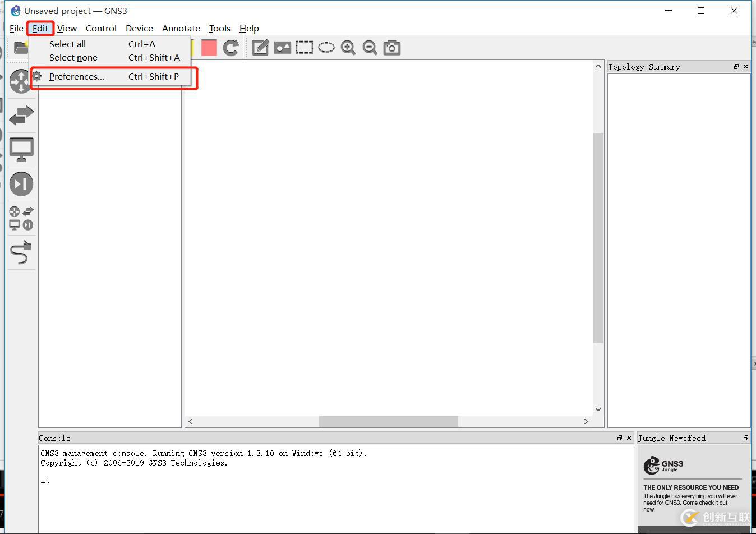Choose Select all from Edit menu
The image size is (756, 534).
pos(110,44)
